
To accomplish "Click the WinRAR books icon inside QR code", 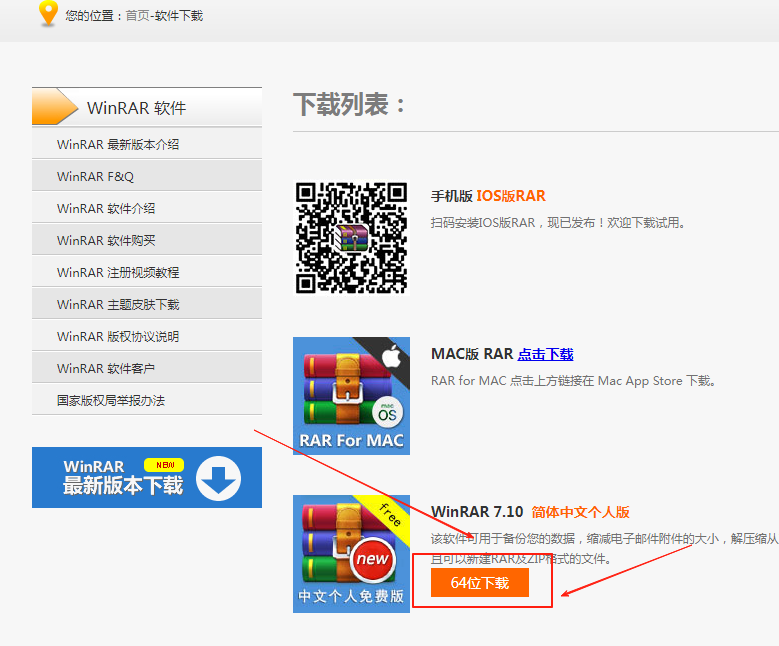I will click(x=352, y=238).
